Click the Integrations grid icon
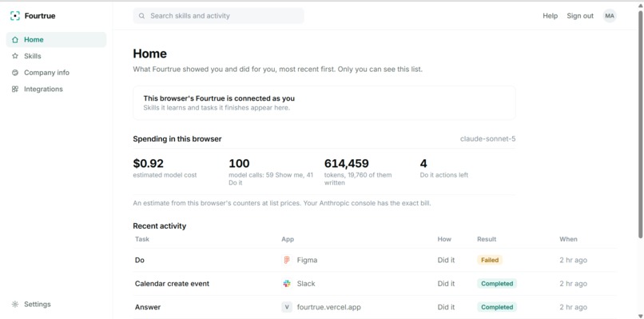The image size is (644, 319). pyautogui.click(x=15, y=90)
